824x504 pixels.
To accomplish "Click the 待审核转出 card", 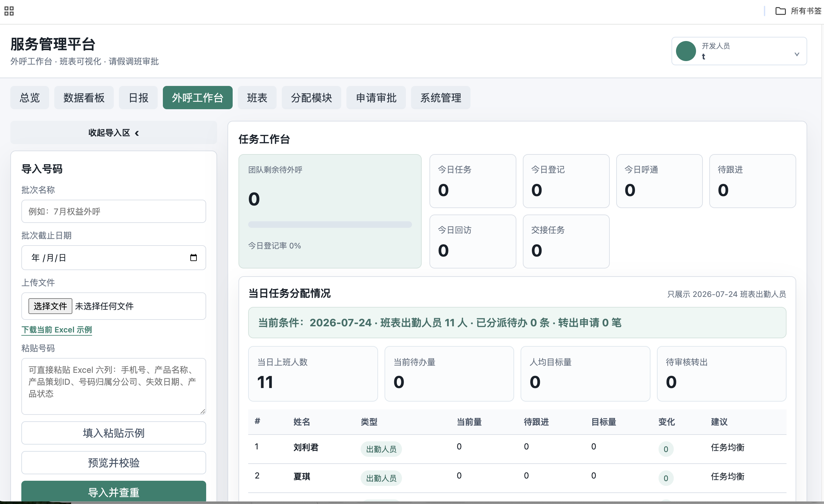I will click(x=722, y=374).
